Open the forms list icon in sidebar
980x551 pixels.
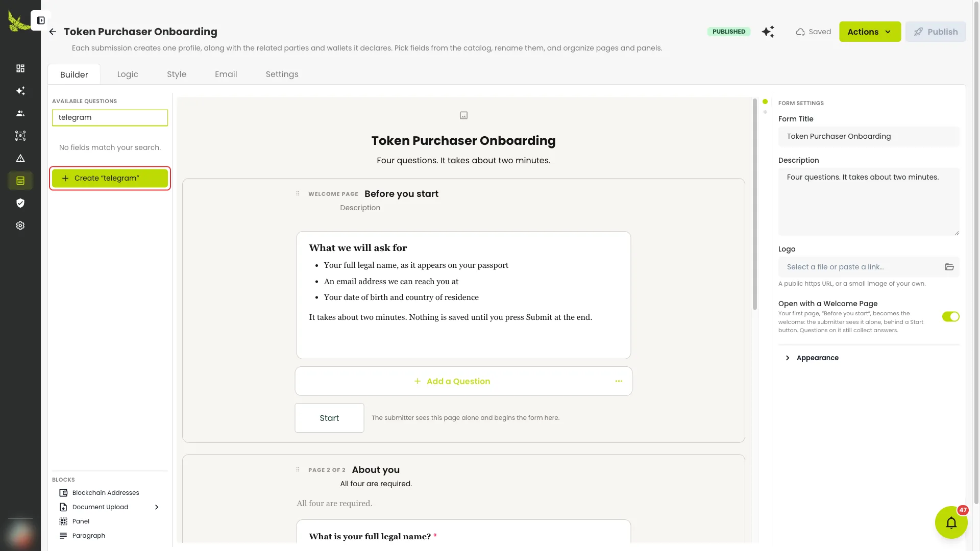click(20, 181)
